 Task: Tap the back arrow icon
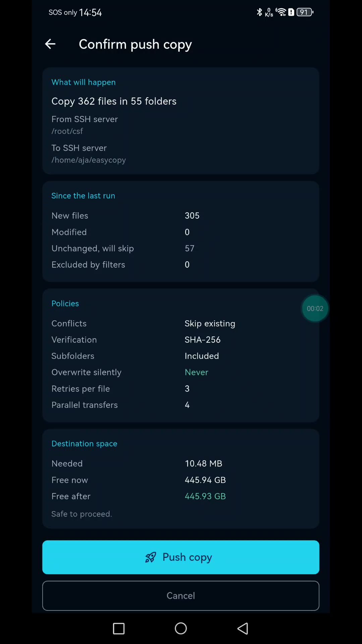click(50, 44)
